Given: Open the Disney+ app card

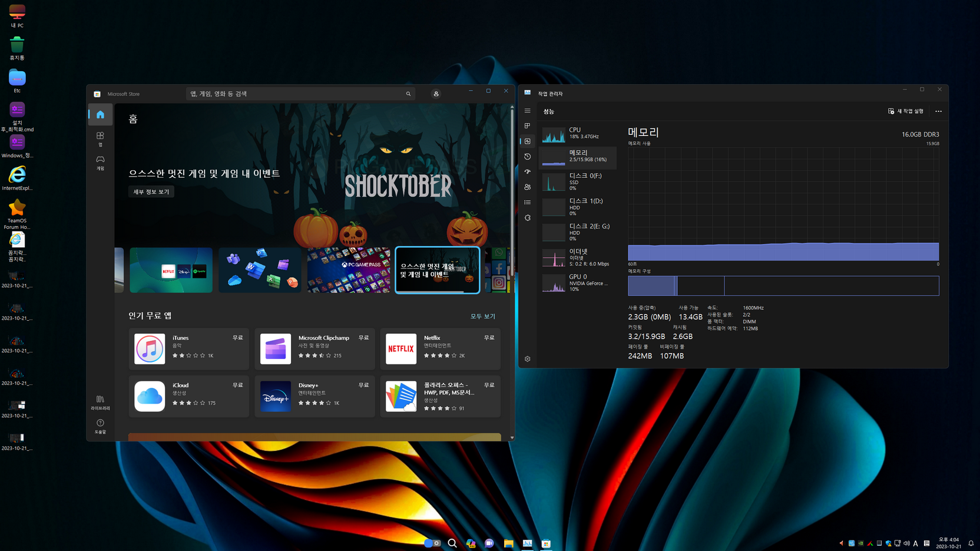Looking at the screenshot, I should [314, 396].
